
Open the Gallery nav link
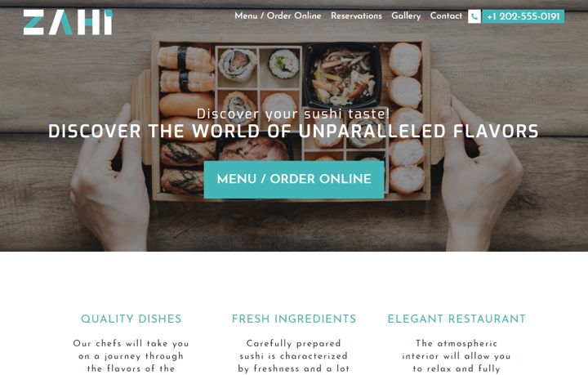(406, 16)
